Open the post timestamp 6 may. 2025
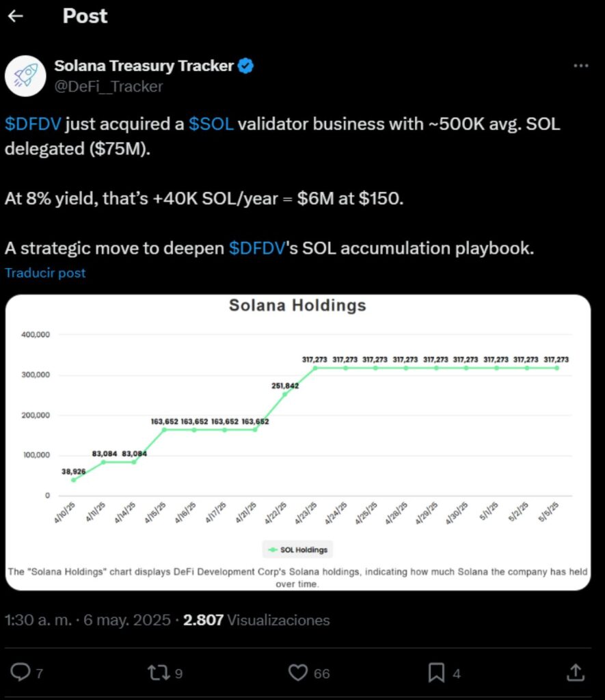605x700 pixels. tap(126, 619)
